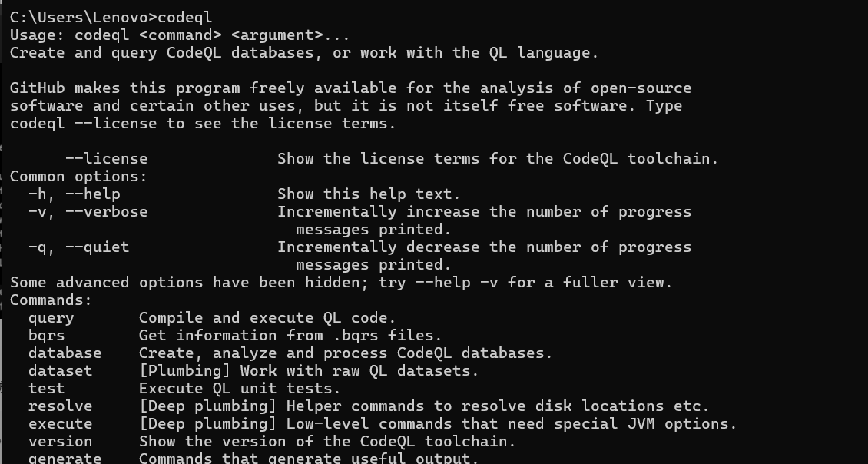This screenshot has width=868, height=464.
Task: Click the 'Some advanced options have been hidden' line
Action: [x=341, y=283]
